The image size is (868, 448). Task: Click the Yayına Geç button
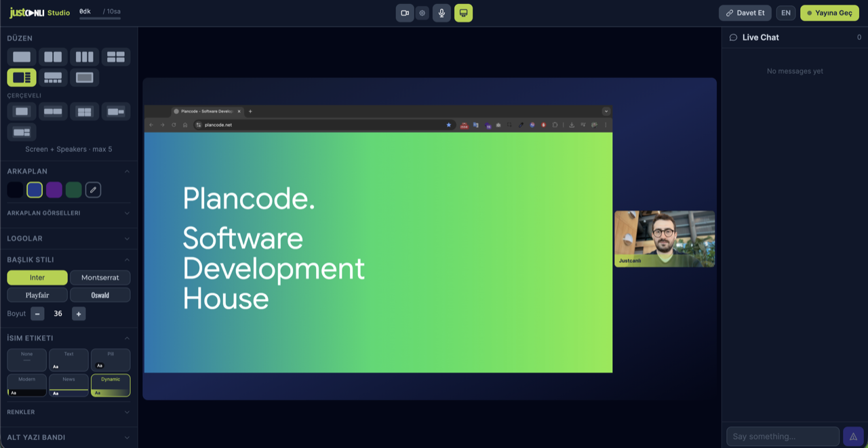point(829,13)
